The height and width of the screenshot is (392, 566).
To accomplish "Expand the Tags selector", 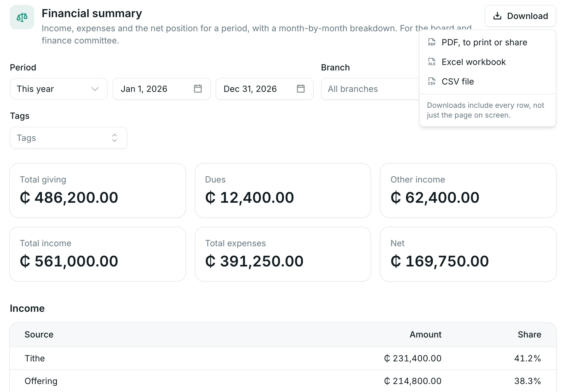I will coord(69,138).
